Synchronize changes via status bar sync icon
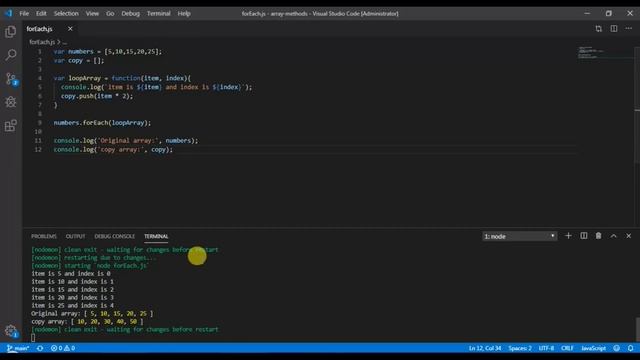 (x=40, y=348)
